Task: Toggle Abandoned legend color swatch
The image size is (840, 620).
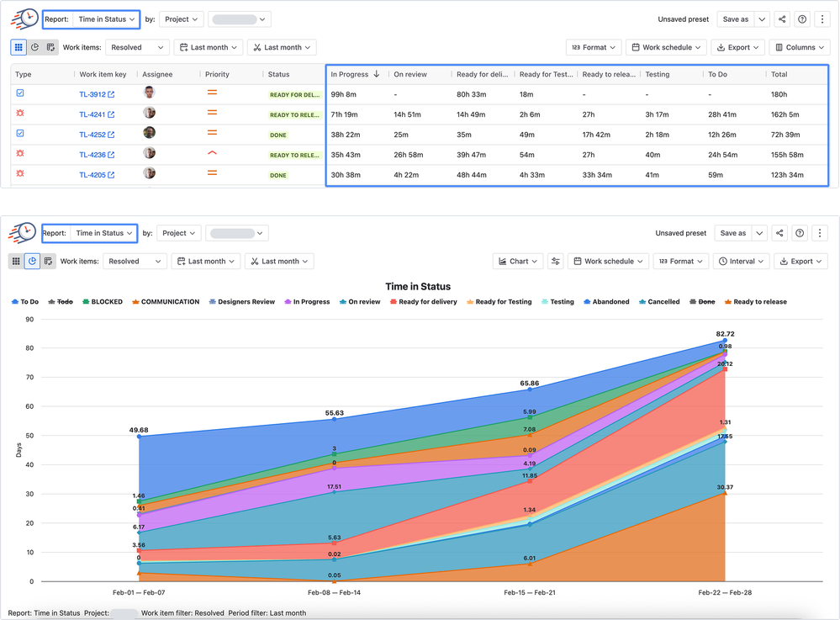Action: (587, 302)
